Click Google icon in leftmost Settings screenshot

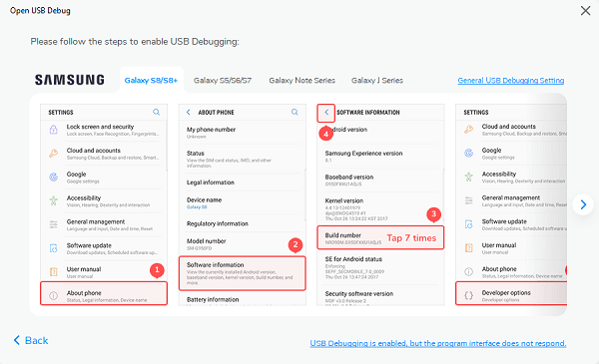54,178
